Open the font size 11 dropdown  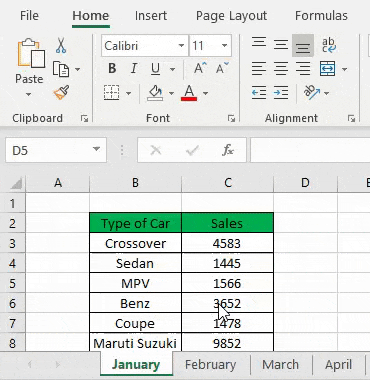(x=225, y=45)
